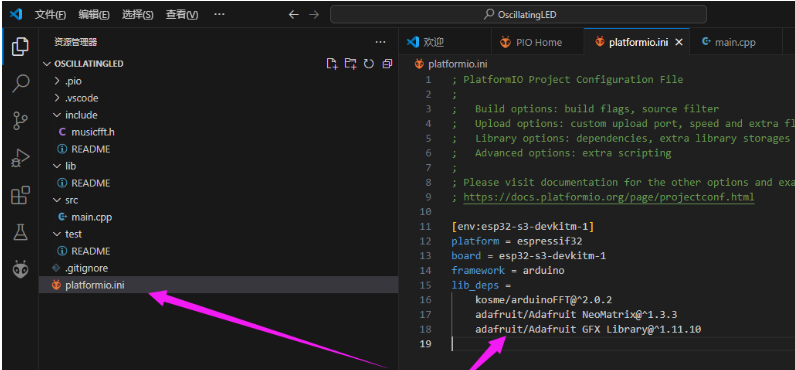Click the [env:esp32-s3-devkitm-1] section line
Screen dimensions: 795x370
pos(523,226)
